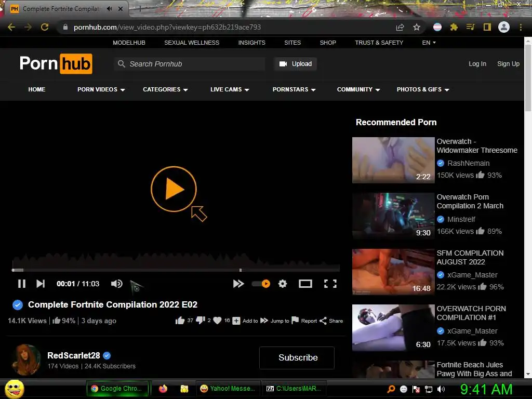The width and height of the screenshot is (532, 399).
Task: Switch to Yahoo! Messenger taskbar item
Action: 228,389
